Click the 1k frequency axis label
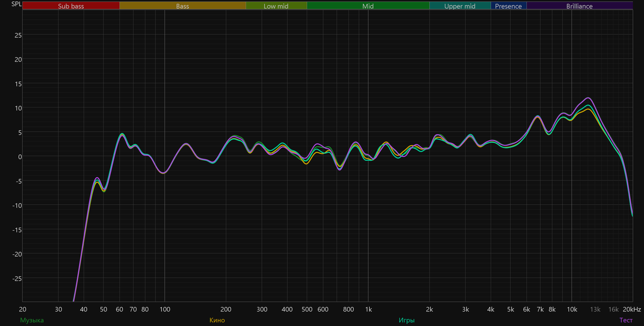This screenshot has width=644, height=326. tap(368, 309)
